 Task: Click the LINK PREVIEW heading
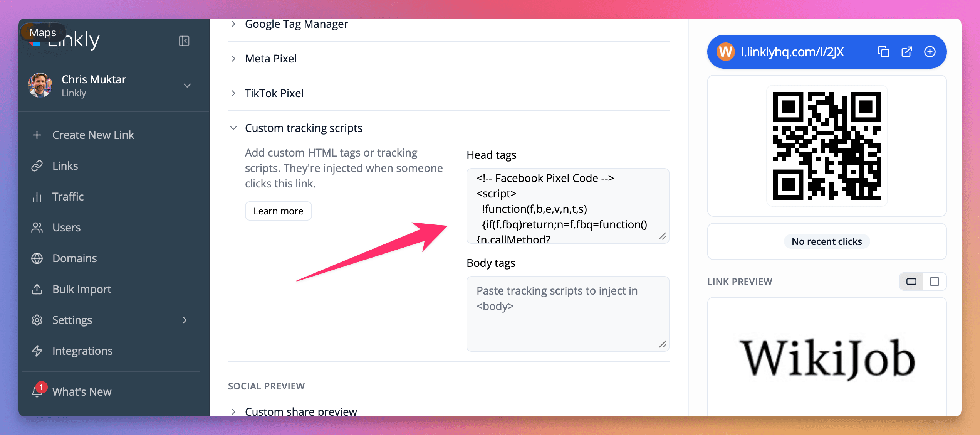[740, 282]
